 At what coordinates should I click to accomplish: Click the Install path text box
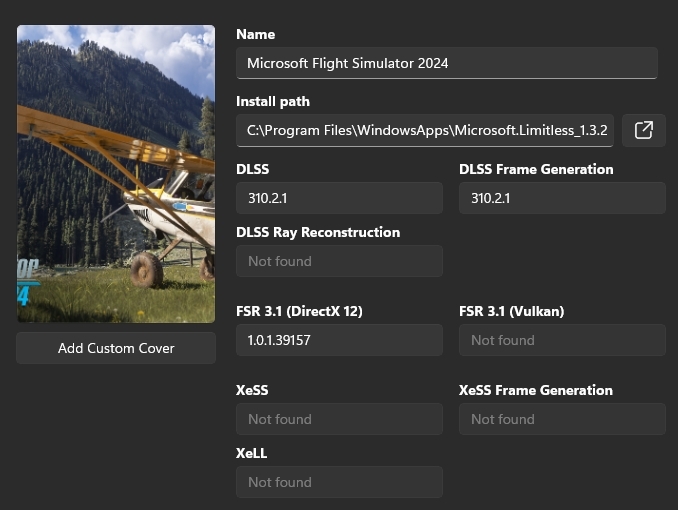click(425, 130)
